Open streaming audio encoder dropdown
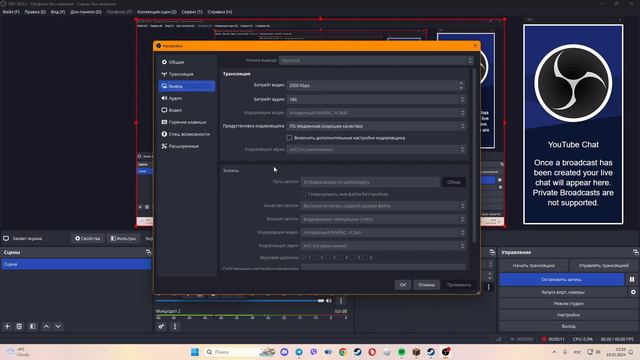 [x=376, y=149]
